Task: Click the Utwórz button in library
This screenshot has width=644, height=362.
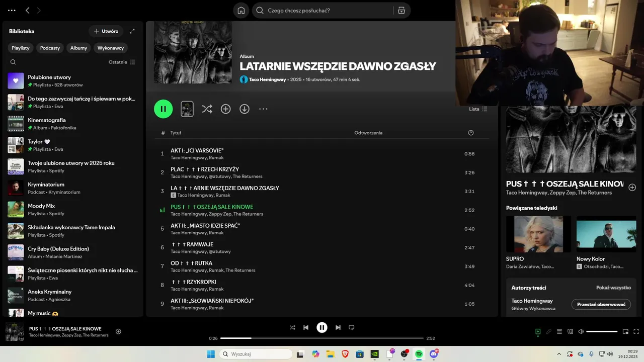Action: click(106, 31)
